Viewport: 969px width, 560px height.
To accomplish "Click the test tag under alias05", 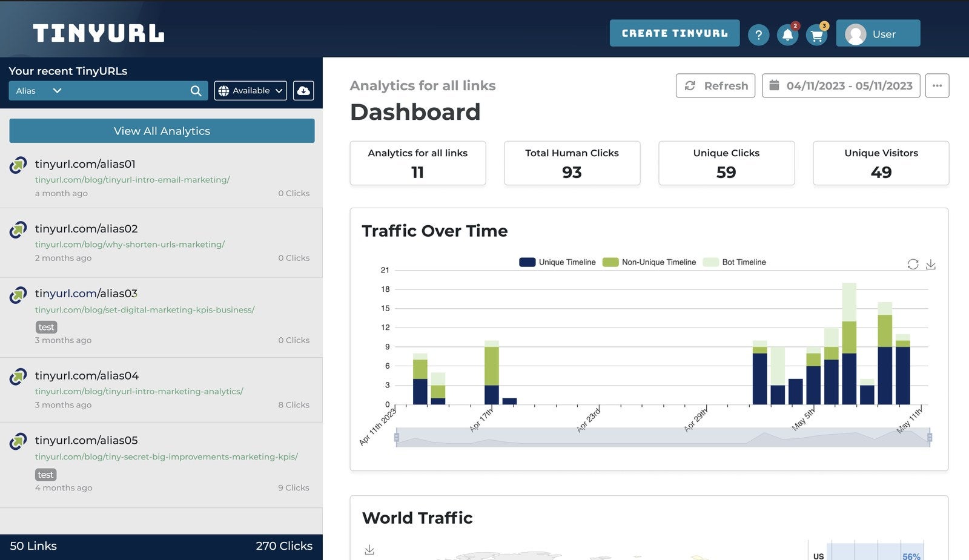I will (x=46, y=475).
